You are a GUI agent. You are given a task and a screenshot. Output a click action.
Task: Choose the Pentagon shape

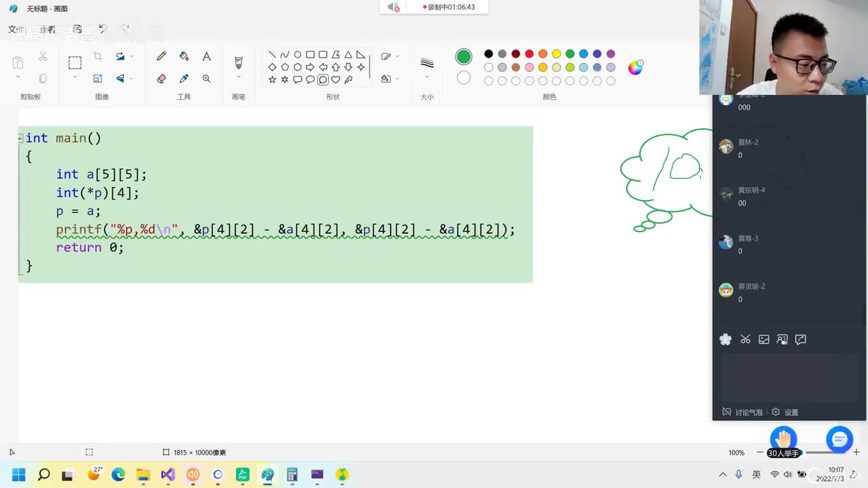click(x=285, y=67)
